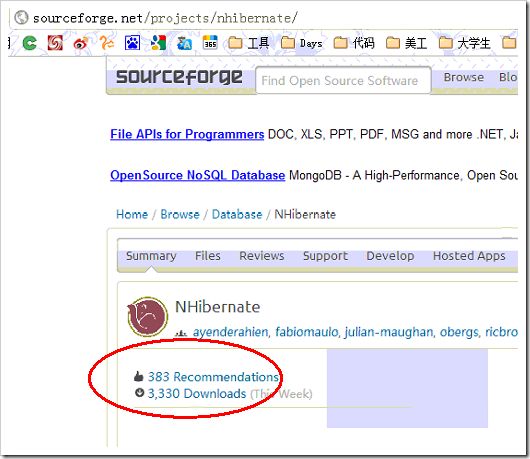Open the 383 Recommendations link

[213, 377]
